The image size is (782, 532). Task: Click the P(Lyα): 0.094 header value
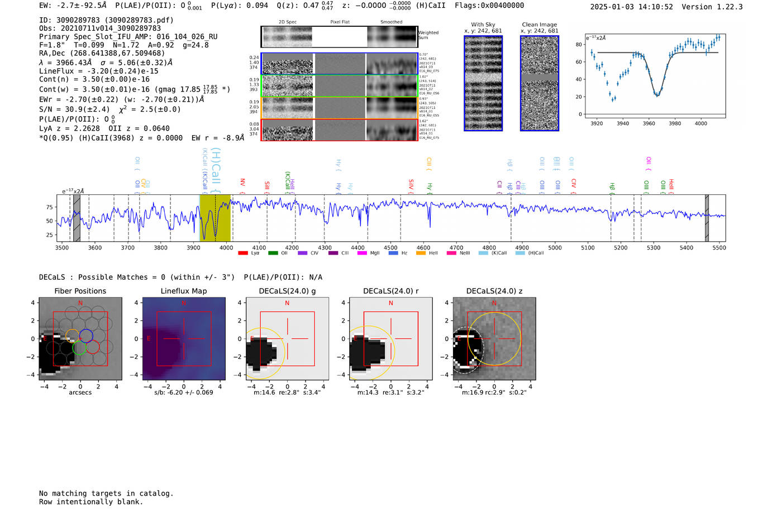[x=240, y=6]
